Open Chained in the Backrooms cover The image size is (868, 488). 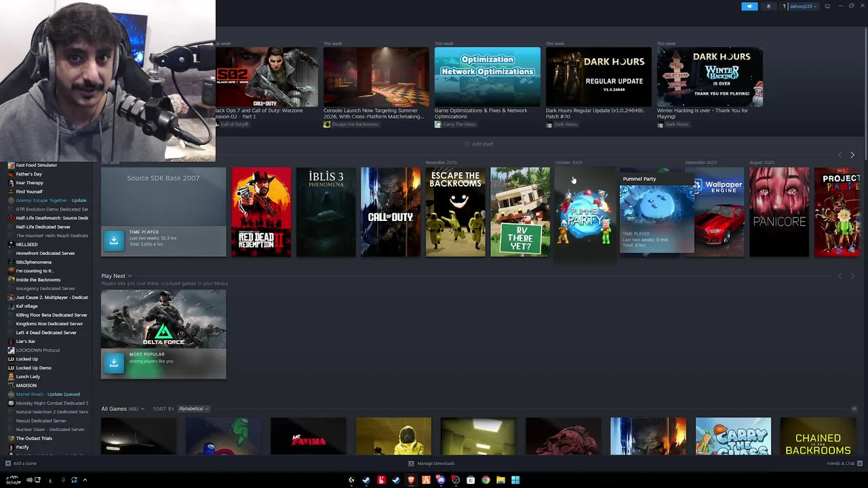(x=818, y=436)
